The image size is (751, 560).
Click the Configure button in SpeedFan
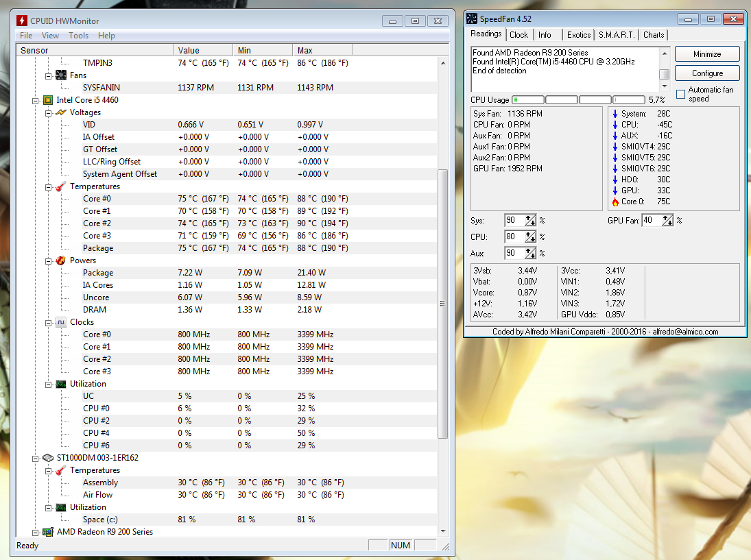(707, 73)
